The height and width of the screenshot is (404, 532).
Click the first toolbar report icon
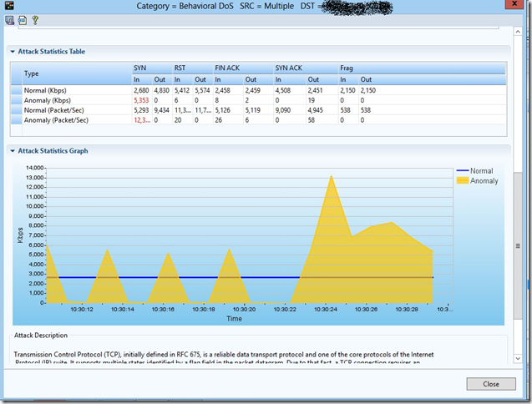(9, 20)
